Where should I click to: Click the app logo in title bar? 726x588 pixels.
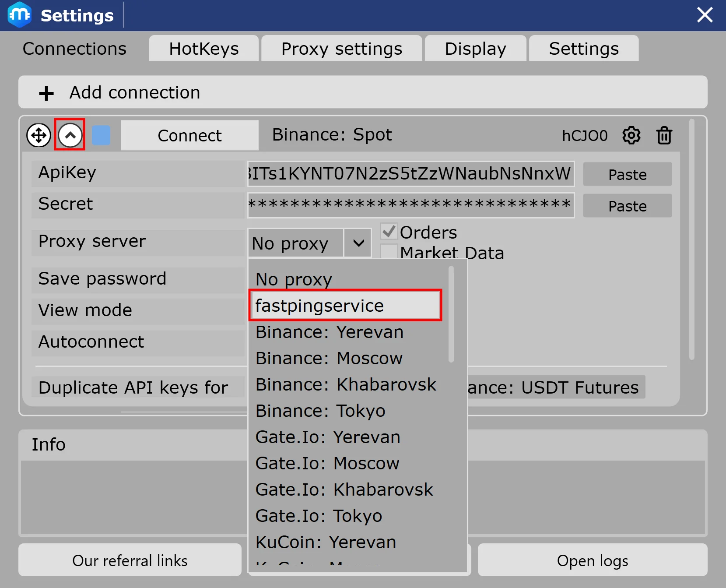point(19,15)
